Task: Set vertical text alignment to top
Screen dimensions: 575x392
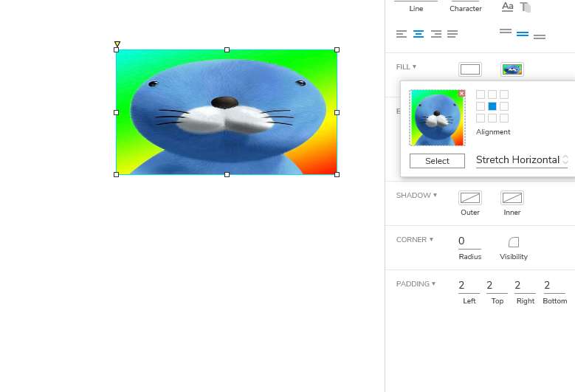Action: click(x=506, y=31)
